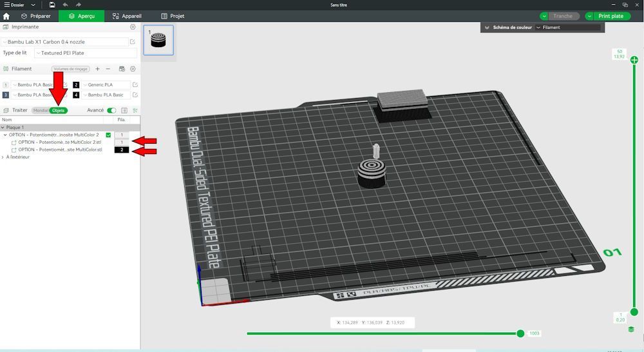The height and width of the screenshot is (352, 644).
Task: Toggle the green checkbox on the OPTION object row
Action: (x=108, y=135)
